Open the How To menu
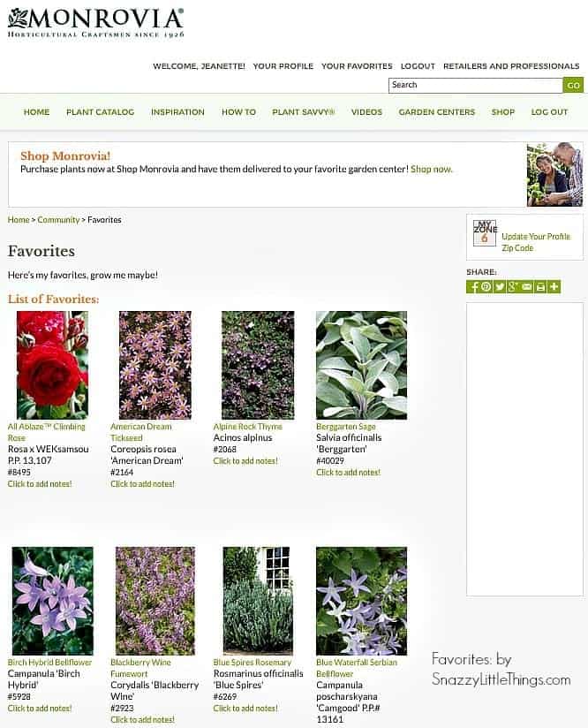Screen dimensions: 588x728 238,112
